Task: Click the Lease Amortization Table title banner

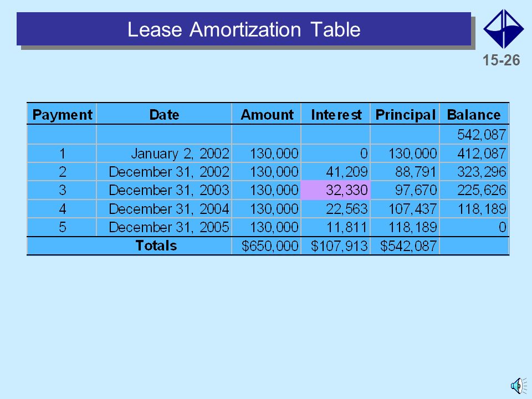Action: [x=244, y=29]
